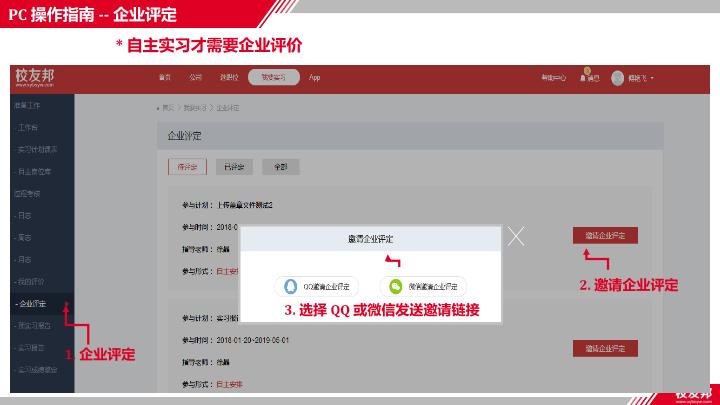The image size is (720, 405).
Task: Show the 全部 tab
Action: click(x=283, y=166)
